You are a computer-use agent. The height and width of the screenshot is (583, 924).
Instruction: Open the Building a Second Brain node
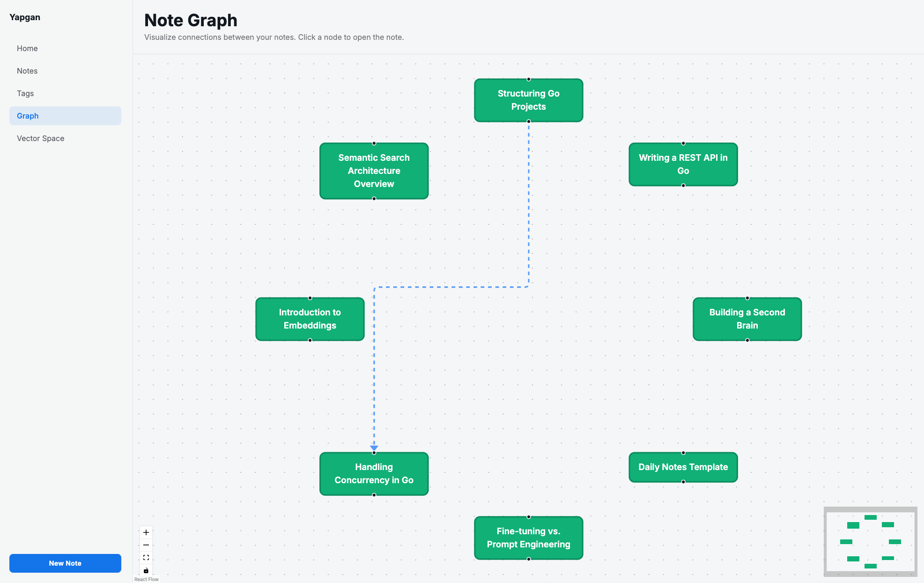click(x=747, y=319)
